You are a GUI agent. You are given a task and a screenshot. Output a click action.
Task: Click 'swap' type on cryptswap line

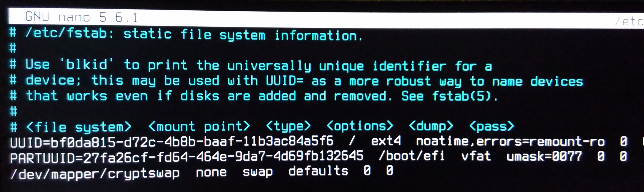[257, 172]
